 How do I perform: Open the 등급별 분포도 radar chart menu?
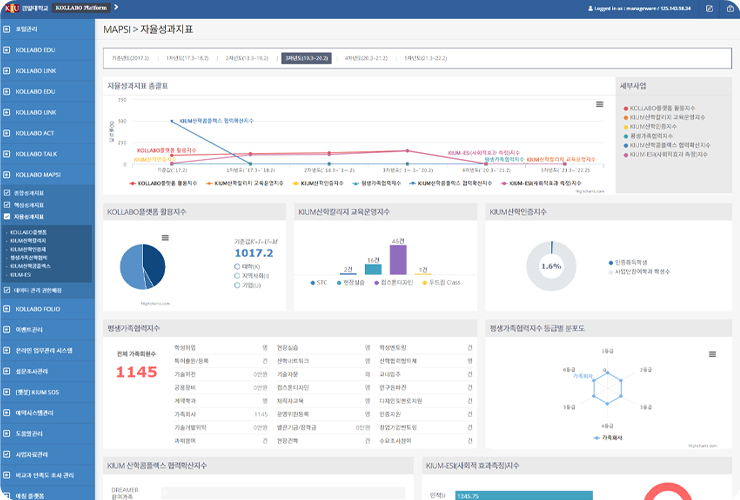pyautogui.click(x=712, y=354)
